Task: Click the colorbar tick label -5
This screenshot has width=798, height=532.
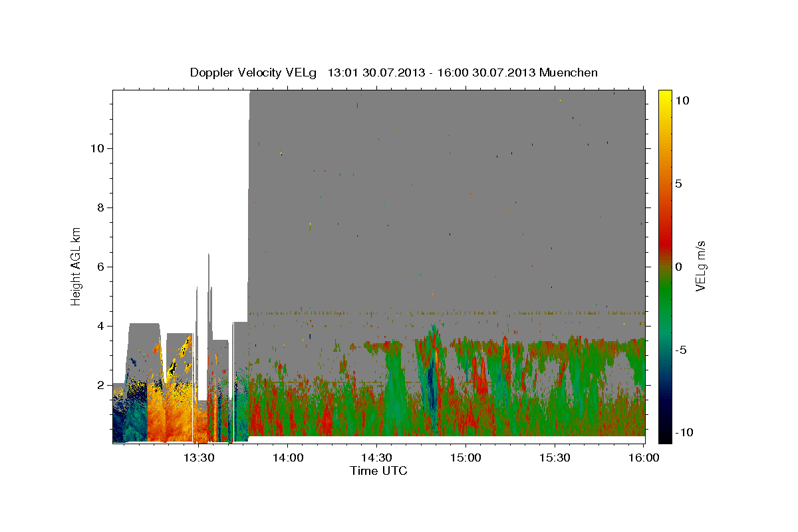Action: [681, 350]
